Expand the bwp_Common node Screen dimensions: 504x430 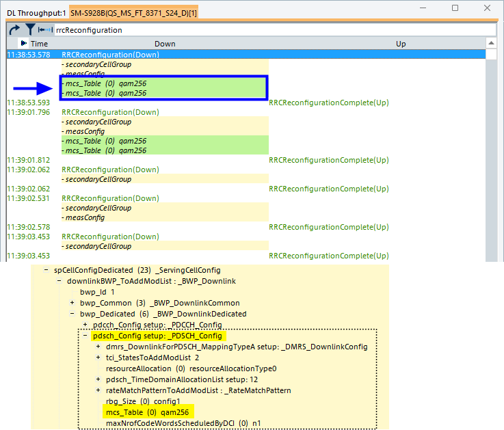pos(72,303)
